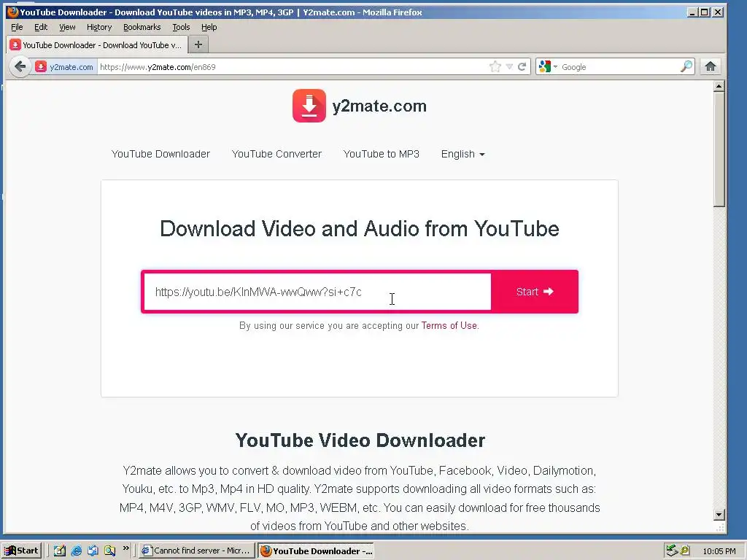Image resolution: width=747 pixels, height=560 pixels.
Task: Click the search Quick Launch icon
Action: point(109,551)
